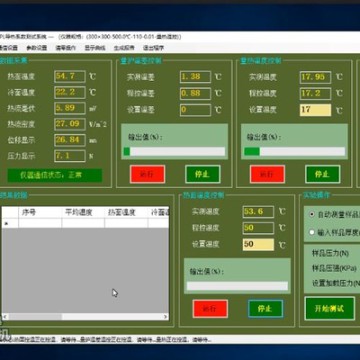Click the 退出程序 menu item
Screen dimensions: 360x360
click(153, 48)
